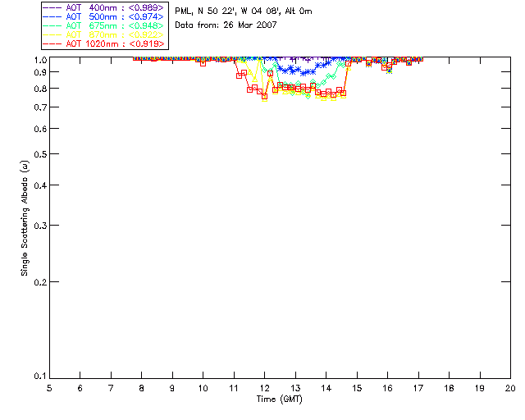Click the AOT 400nm legend entry
The width and height of the screenshot is (525, 420).
[x=103, y=7]
